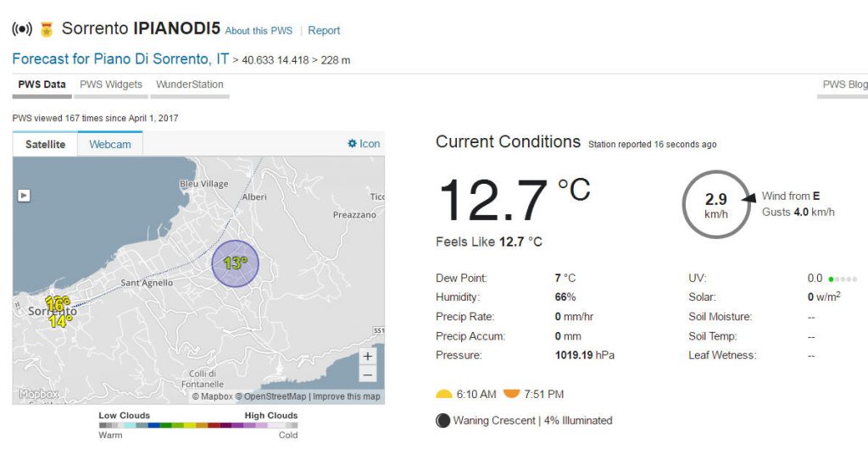This screenshot has height=454, width=868.
Task: Zoom in the map with plus button
Action: pyautogui.click(x=368, y=356)
